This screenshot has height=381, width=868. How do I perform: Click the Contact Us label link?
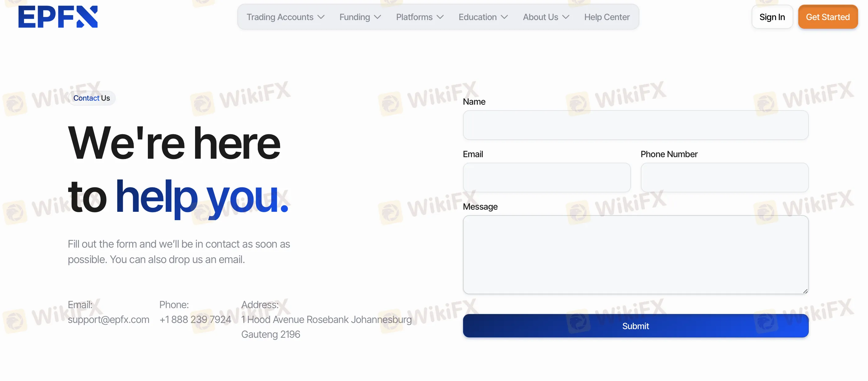pyautogui.click(x=91, y=98)
